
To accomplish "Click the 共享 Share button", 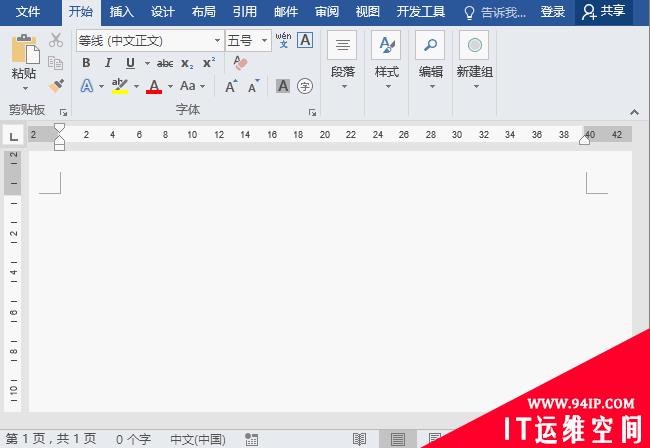I will pos(604,12).
